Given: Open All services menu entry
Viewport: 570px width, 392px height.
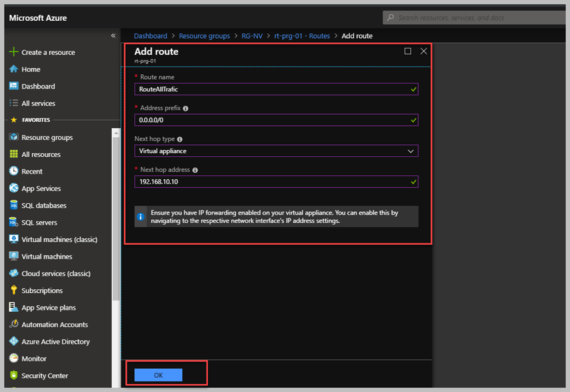Looking at the screenshot, I should pyautogui.click(x=38, y=103).
